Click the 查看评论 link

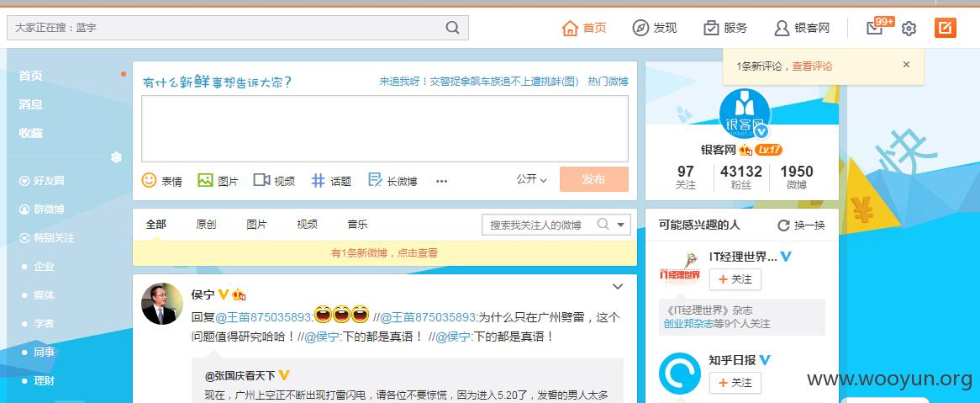[x=812, y=66]
